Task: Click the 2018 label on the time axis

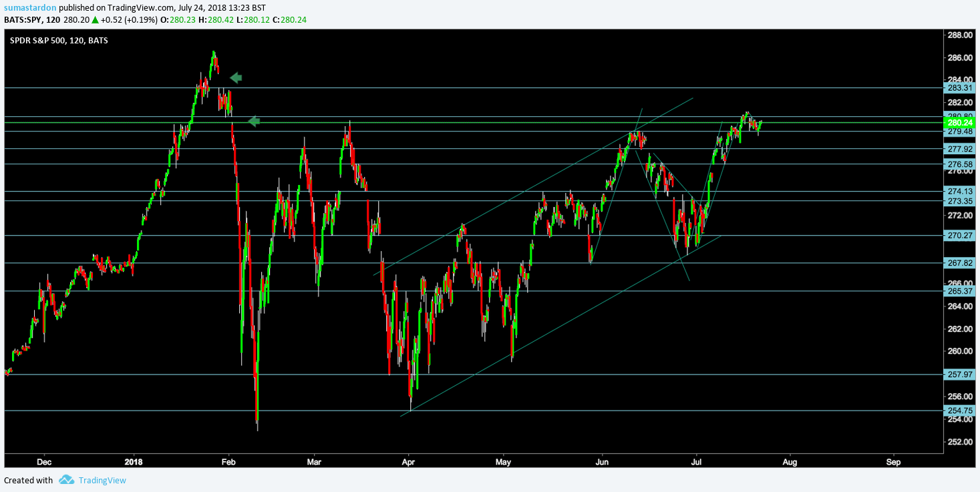Action: [x=134, y=461]
